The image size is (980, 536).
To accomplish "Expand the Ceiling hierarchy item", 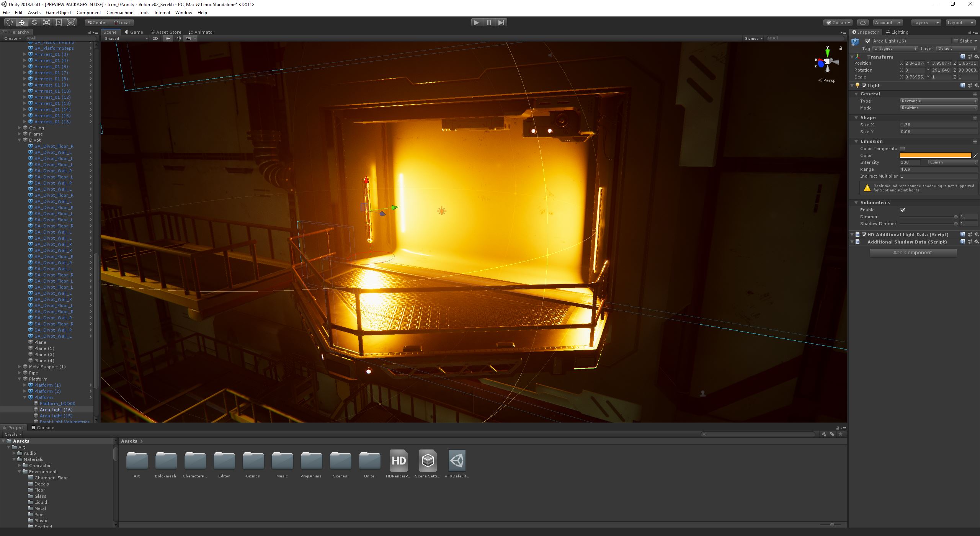I will coord(20,128).
